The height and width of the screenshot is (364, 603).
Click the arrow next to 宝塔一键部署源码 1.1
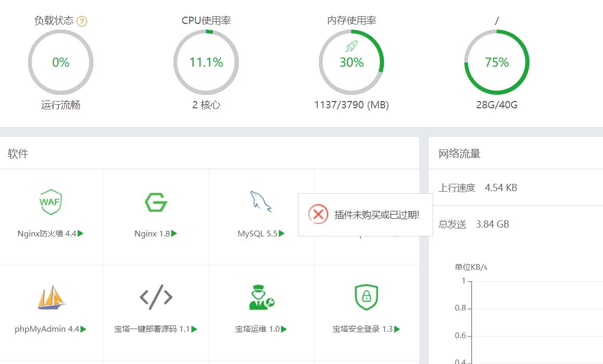tap(194, 329)
